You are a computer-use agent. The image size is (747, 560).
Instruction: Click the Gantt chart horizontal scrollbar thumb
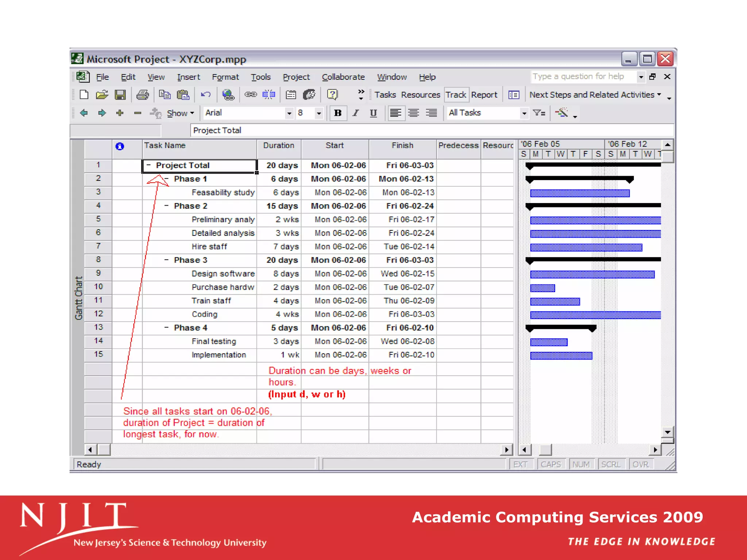pos(545,450)
